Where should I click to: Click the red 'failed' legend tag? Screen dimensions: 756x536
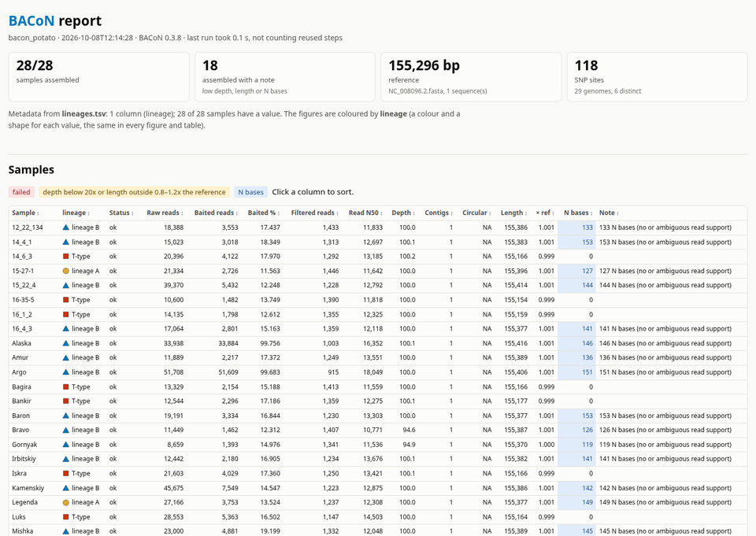[x=21, y=192]
